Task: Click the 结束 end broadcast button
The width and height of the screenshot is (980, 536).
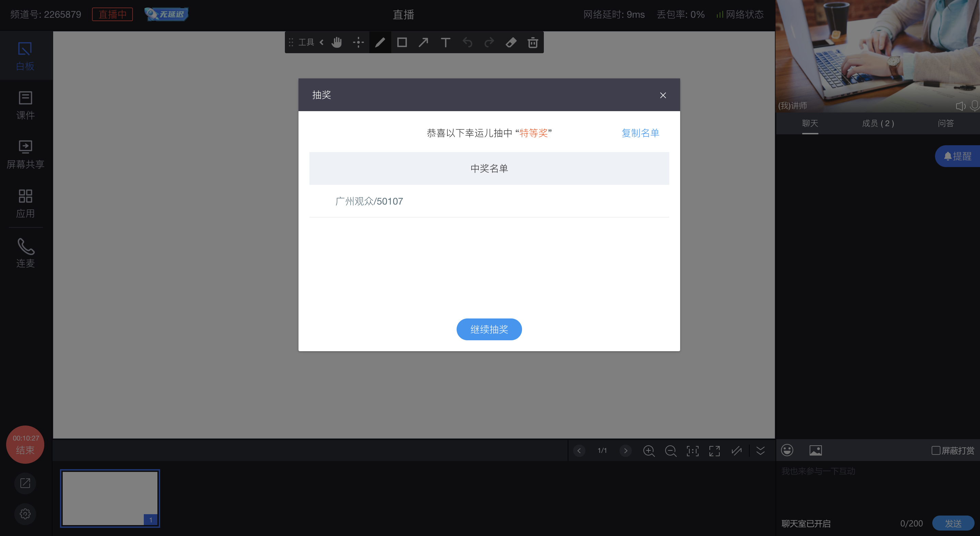Action: [x=25, y=444]
